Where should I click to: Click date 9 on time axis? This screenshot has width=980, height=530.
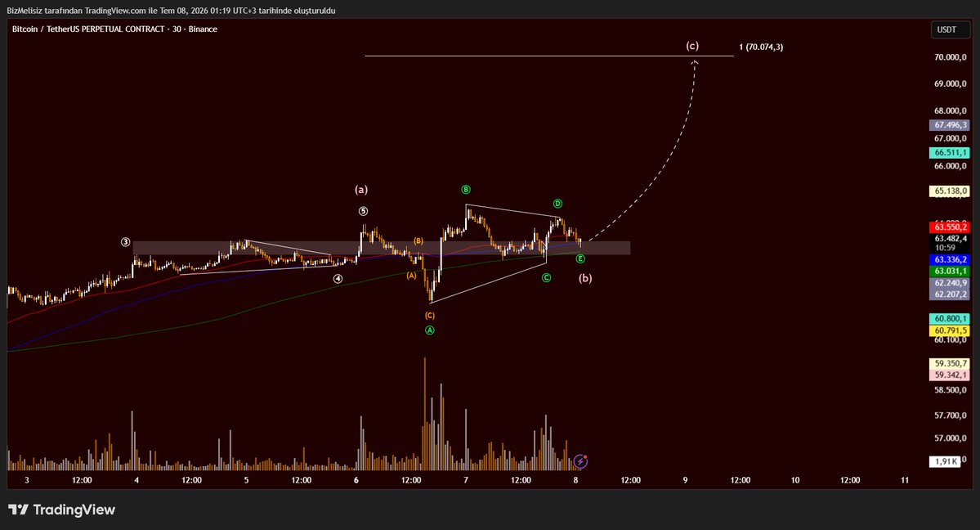685,480
